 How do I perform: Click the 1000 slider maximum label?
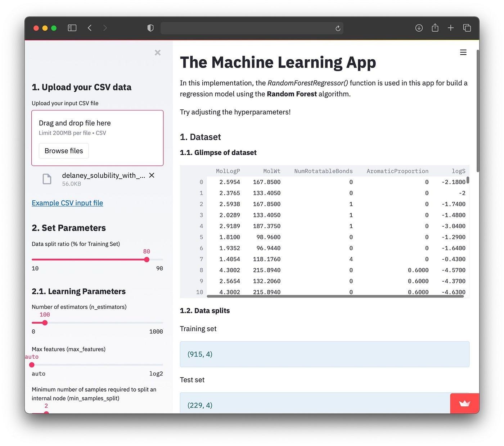[x=156, y=332]
